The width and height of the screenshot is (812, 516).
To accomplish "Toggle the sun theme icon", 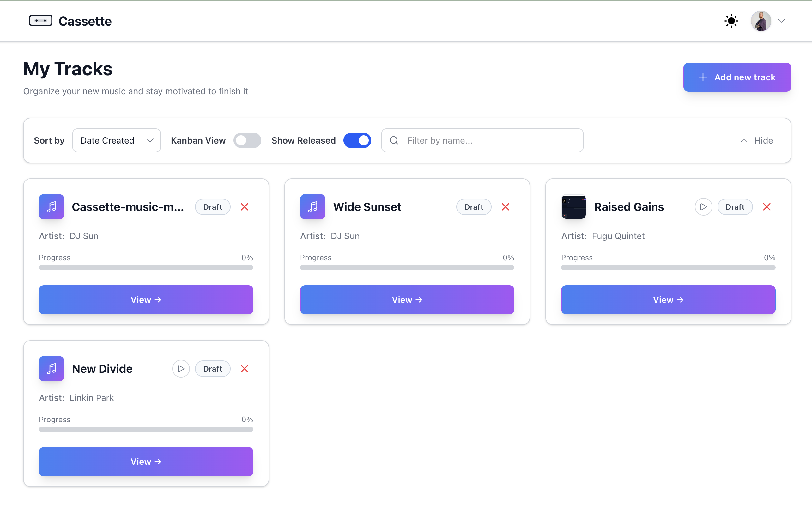I will coord(731,21).
